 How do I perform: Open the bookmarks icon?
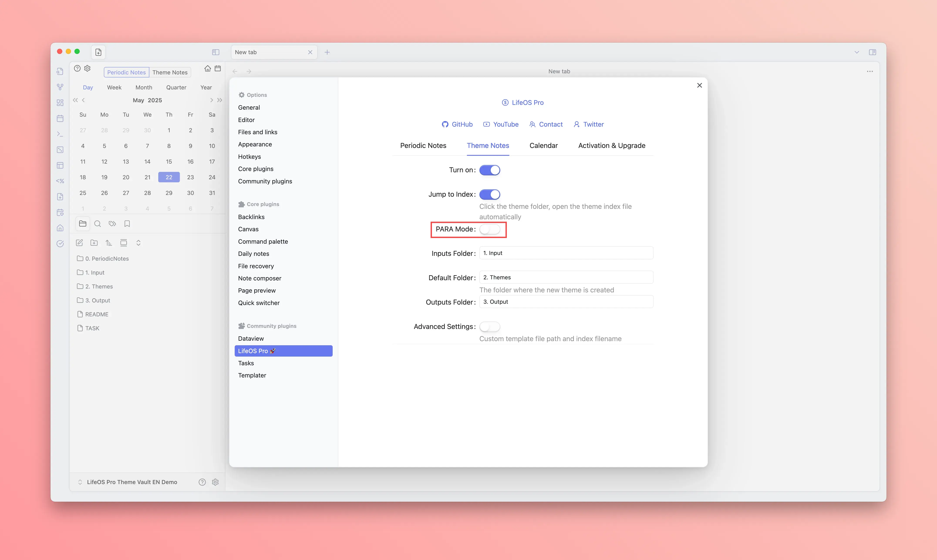[127, 224]
